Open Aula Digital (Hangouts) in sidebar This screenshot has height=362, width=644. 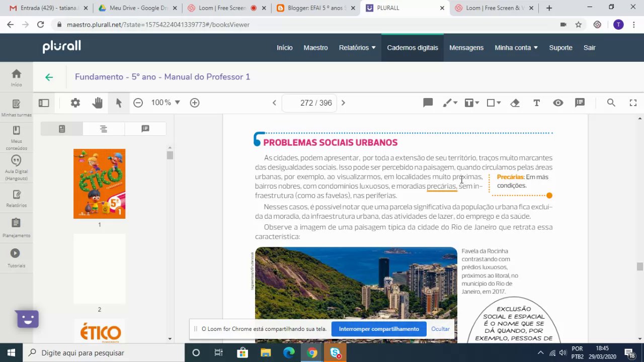point(17,167)
